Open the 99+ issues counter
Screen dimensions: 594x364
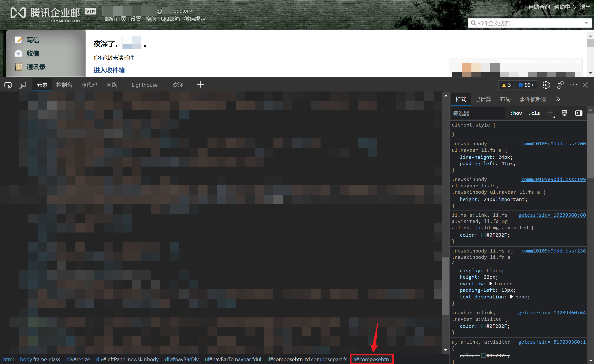526,85
